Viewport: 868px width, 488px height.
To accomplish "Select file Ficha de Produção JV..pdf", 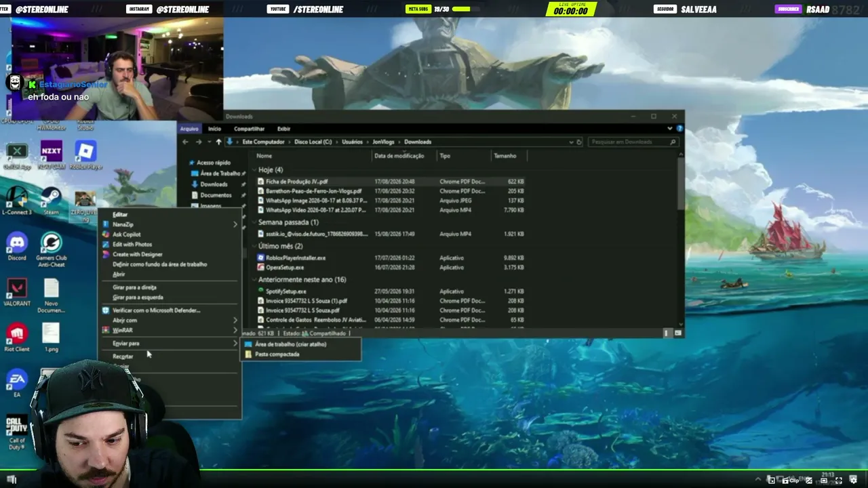I will (x=296, y=182).
